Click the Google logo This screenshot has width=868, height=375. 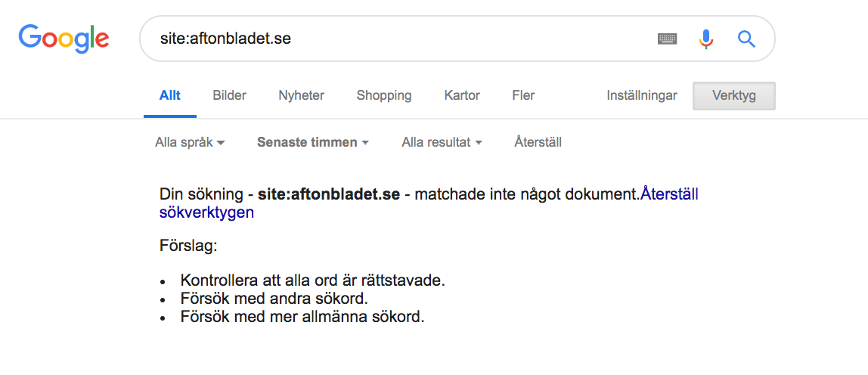(64, 39)
